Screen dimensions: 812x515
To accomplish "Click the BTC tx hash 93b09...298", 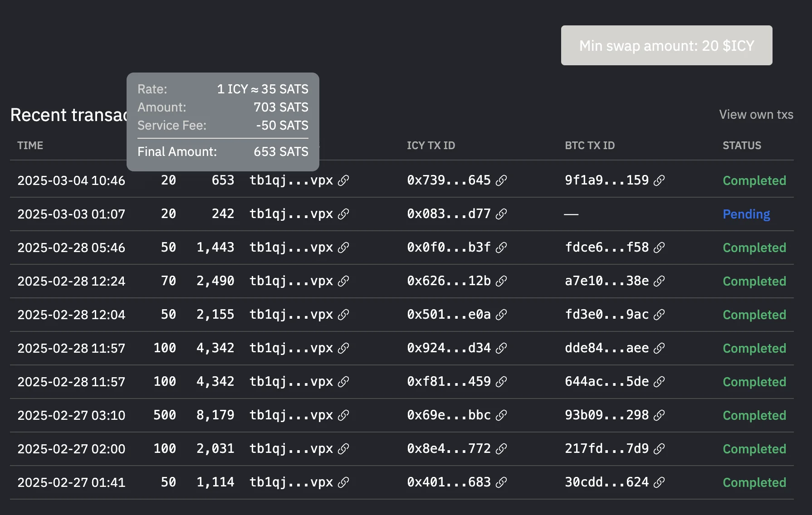I will pyautogui.click(x=607, y=415).
